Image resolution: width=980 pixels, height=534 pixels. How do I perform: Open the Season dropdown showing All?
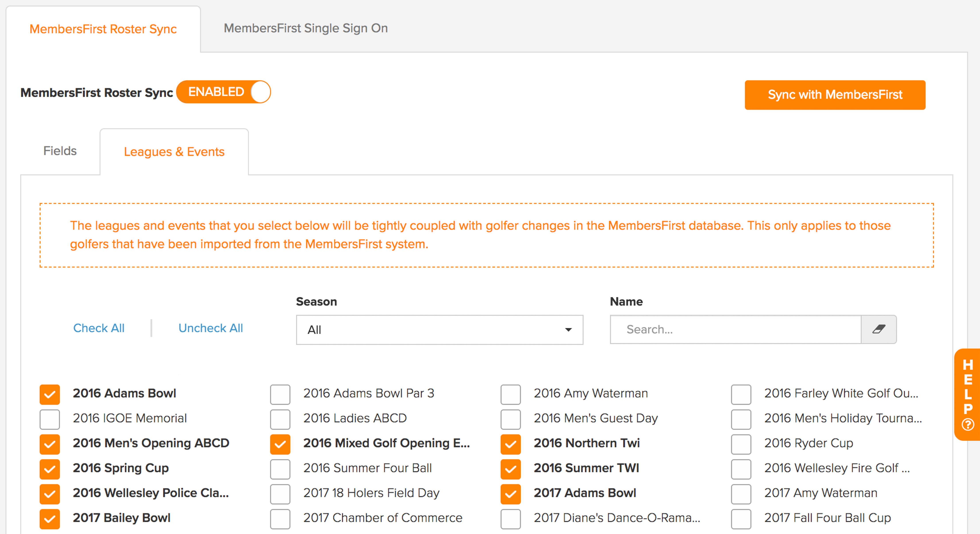439,330
